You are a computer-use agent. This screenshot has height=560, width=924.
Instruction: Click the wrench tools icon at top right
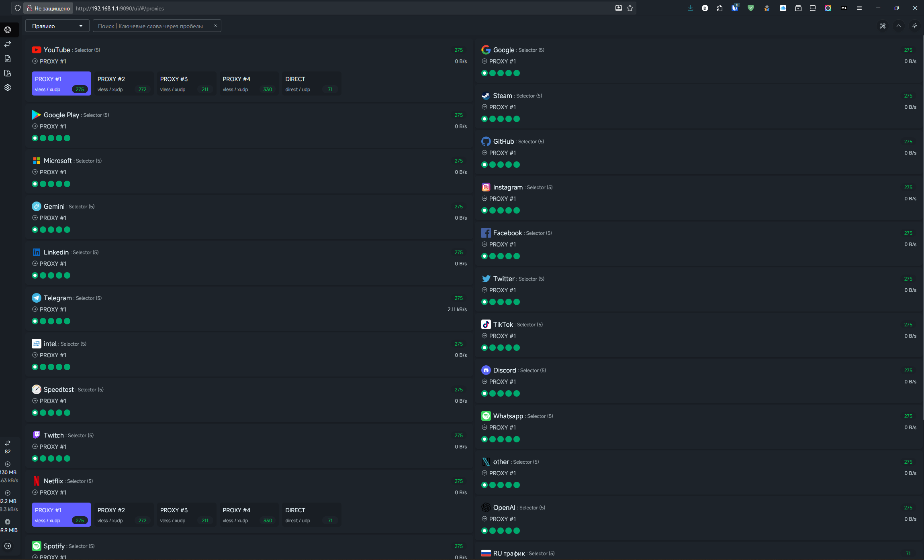pyautogui.click(x=883, y=26)
